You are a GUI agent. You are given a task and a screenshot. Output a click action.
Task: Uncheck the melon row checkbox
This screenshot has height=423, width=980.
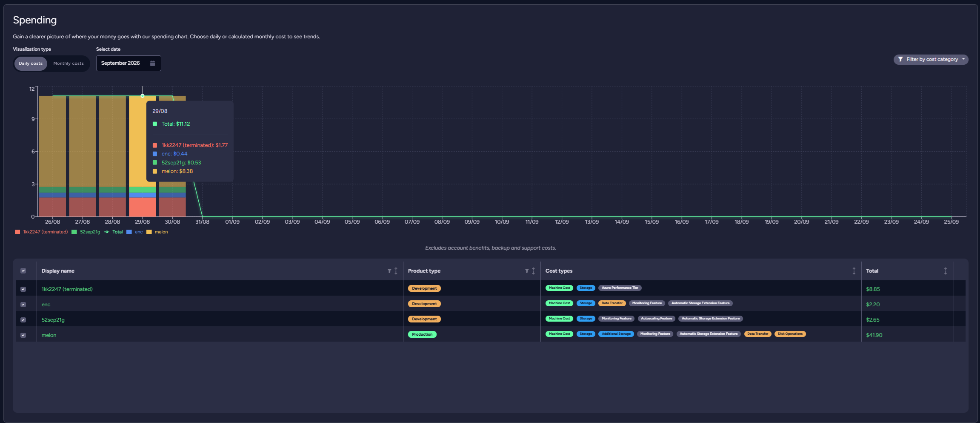(x=23, y=335)
